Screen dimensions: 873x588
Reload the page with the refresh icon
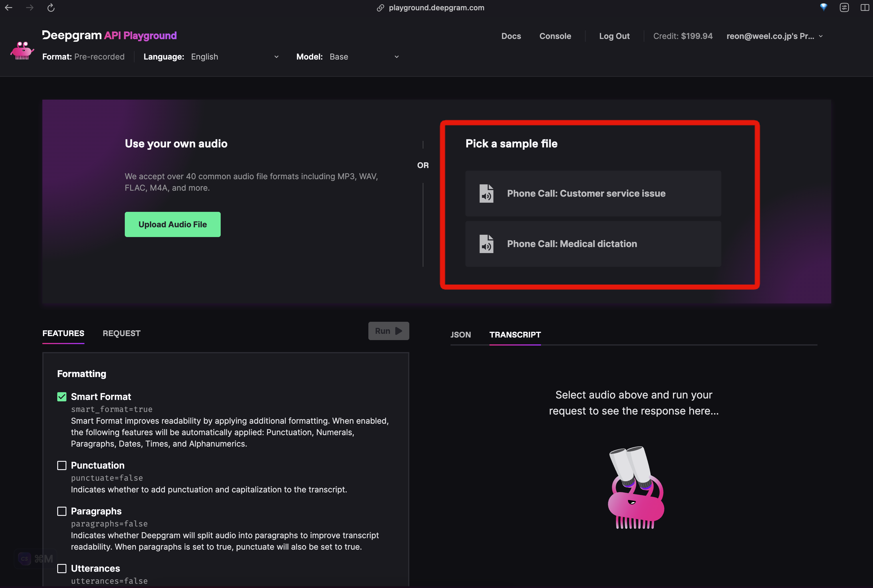coord(51,7)
